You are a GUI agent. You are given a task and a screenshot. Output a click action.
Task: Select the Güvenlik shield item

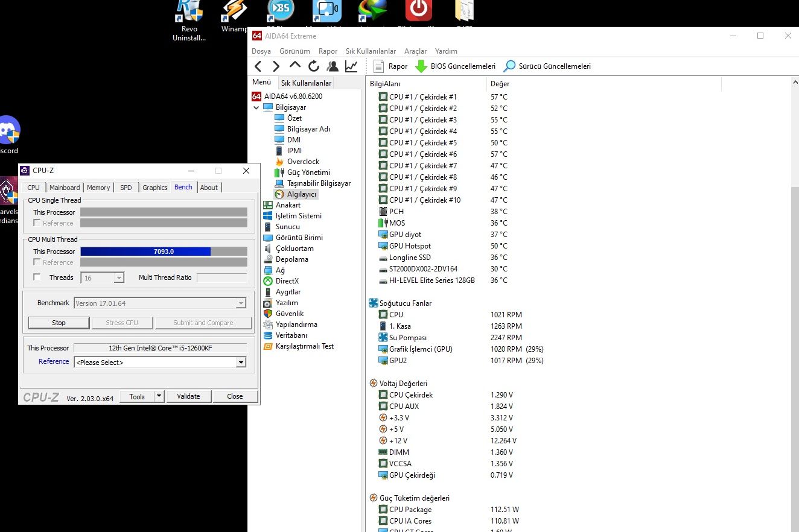pyautogui.click(x=284, y=314)
